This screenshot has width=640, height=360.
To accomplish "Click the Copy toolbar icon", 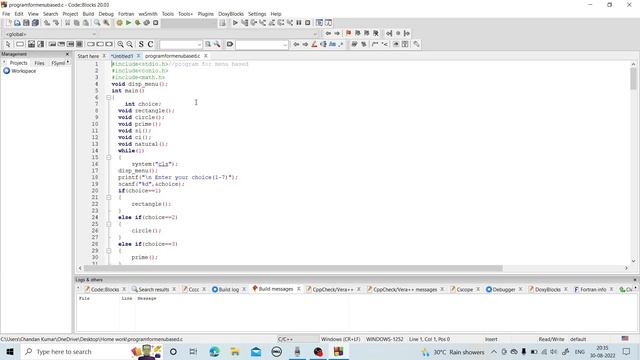I will [76, 23].
